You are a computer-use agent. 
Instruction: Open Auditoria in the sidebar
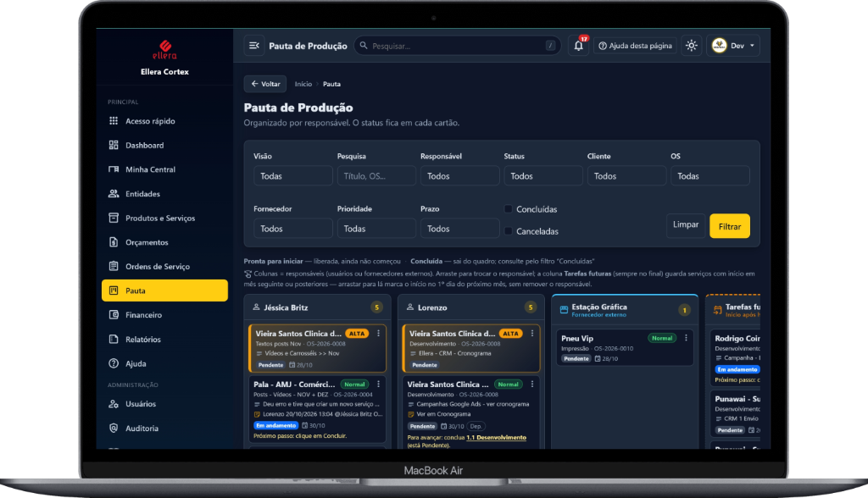[x=164, y=428]
